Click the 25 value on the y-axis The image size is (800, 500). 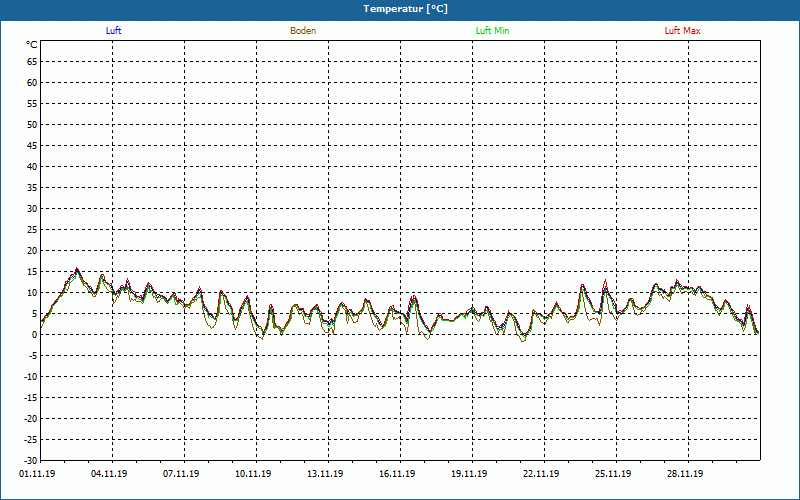pyautogui.click(x=32, y=230)
